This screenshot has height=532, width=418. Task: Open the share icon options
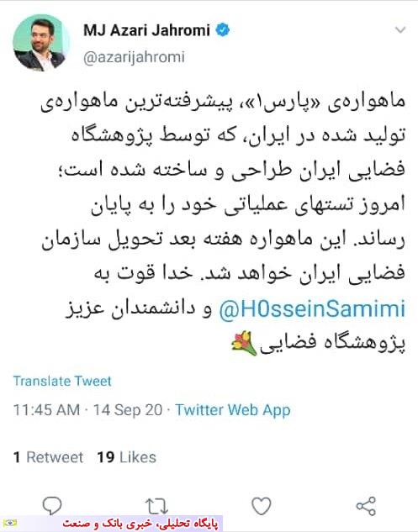366,506
